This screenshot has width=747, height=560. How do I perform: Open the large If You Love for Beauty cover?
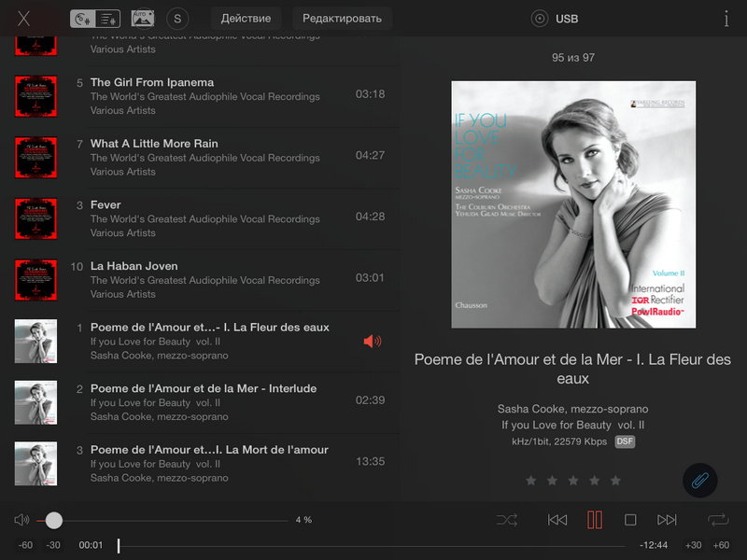[573, 204]
